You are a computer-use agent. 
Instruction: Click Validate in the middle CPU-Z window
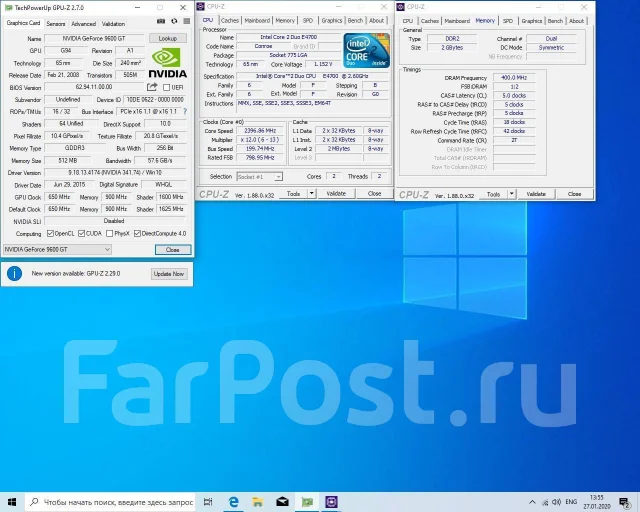click(x=336, y=194)
